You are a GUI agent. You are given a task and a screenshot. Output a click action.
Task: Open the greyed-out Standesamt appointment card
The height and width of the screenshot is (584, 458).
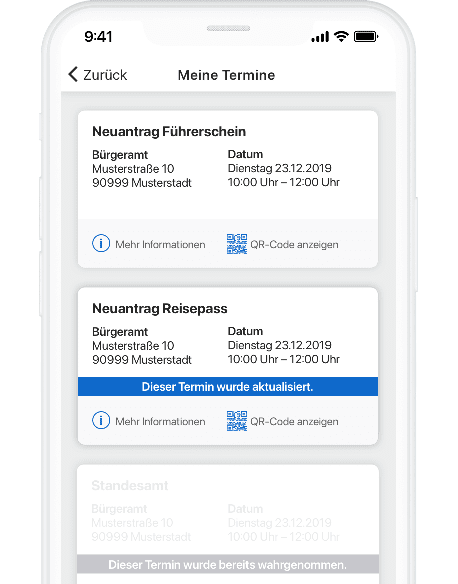228,524
